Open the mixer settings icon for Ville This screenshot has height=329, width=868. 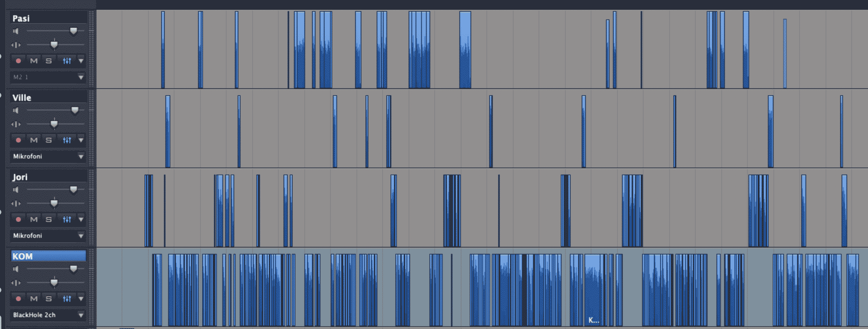(67, 140)
